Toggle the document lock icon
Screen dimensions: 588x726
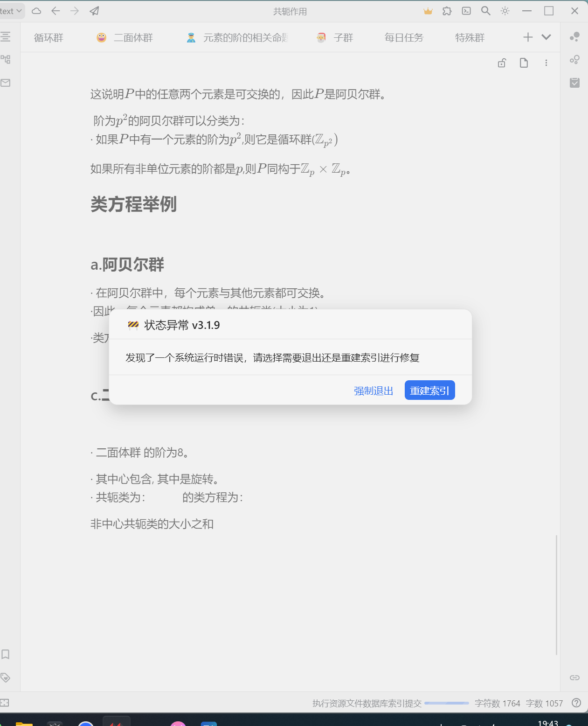click(502, 63)
